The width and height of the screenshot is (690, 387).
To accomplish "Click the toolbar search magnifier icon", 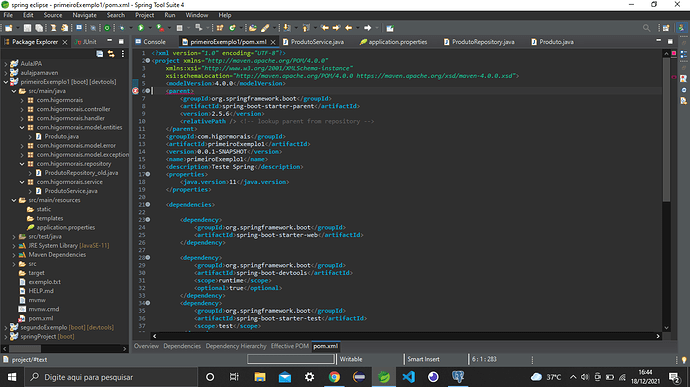I will click(x=646, y=28).
